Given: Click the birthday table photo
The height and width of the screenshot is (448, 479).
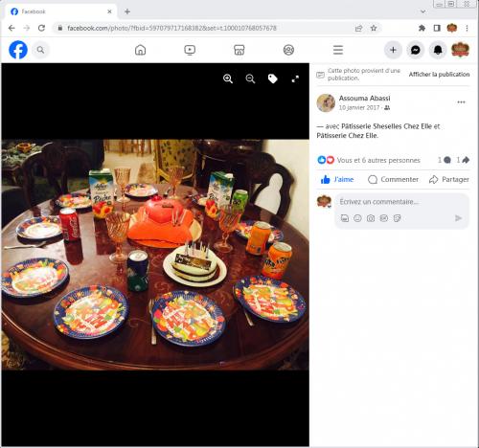Looking at the screenshot, I should click(155, 255).
